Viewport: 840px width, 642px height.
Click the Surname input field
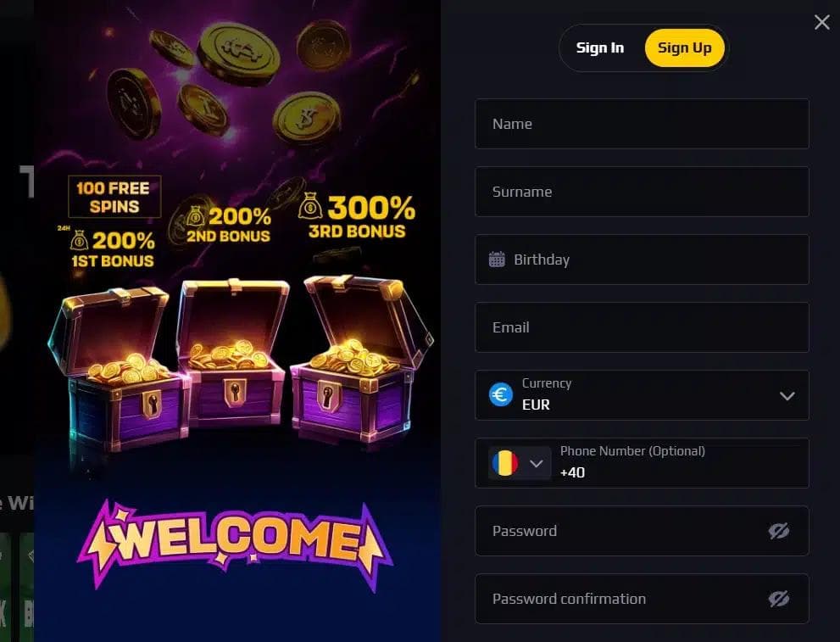pos(642,192)
